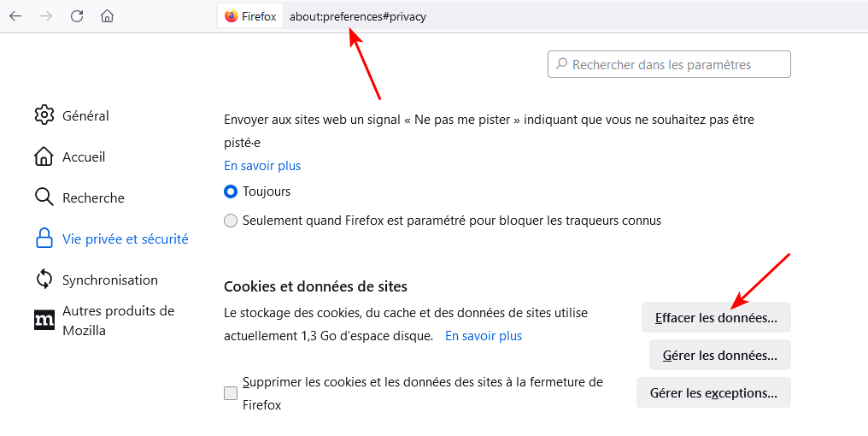Click the "Gérer les données..." button
The height and width of the screenshot is (436, 868).
click(720, 355)
